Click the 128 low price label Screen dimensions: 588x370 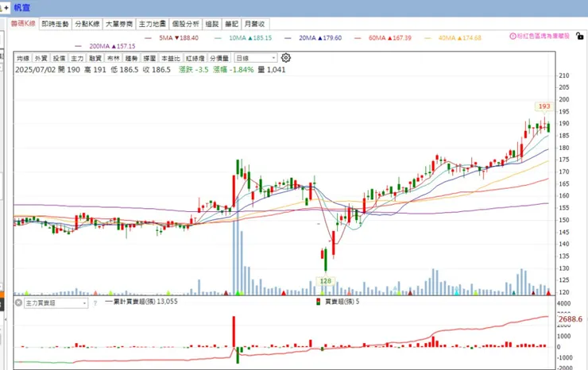click(x=326, y=281)
